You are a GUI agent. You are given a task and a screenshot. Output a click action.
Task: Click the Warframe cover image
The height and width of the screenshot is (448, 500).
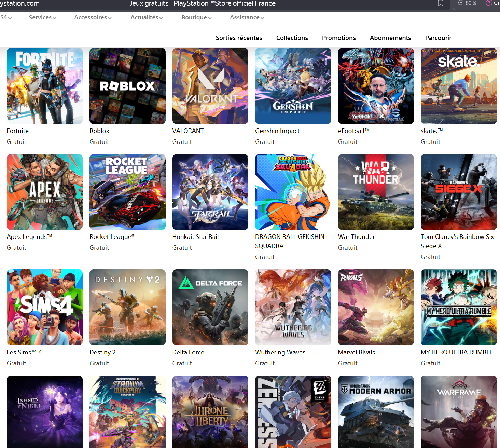click(459, 412)
